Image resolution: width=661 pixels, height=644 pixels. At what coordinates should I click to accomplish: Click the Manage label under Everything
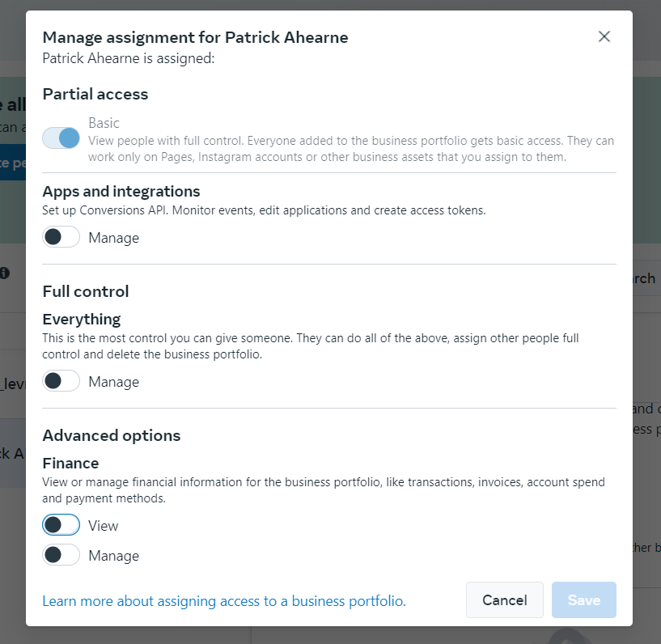(114, 382)
